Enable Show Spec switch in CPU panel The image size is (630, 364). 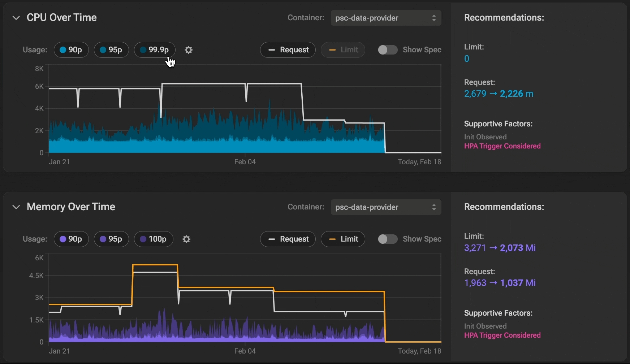coord(388,50)
